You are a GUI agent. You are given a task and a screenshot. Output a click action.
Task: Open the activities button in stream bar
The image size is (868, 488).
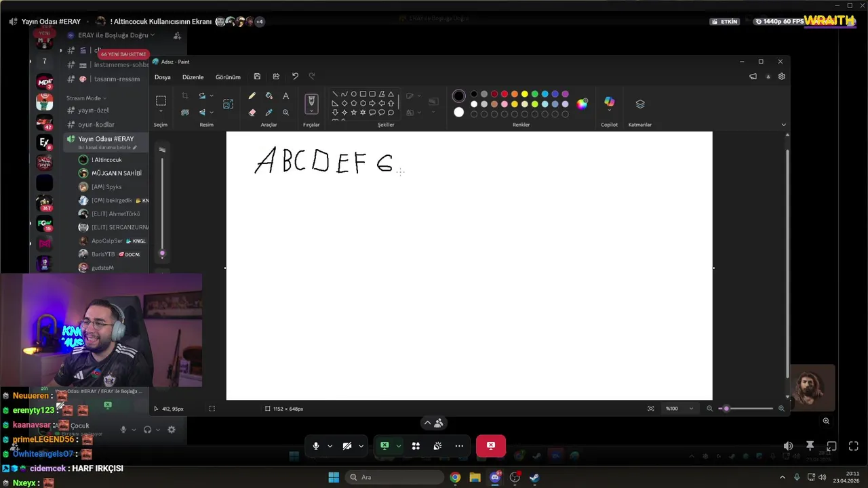pyautogui.click(x=416, y=446)
